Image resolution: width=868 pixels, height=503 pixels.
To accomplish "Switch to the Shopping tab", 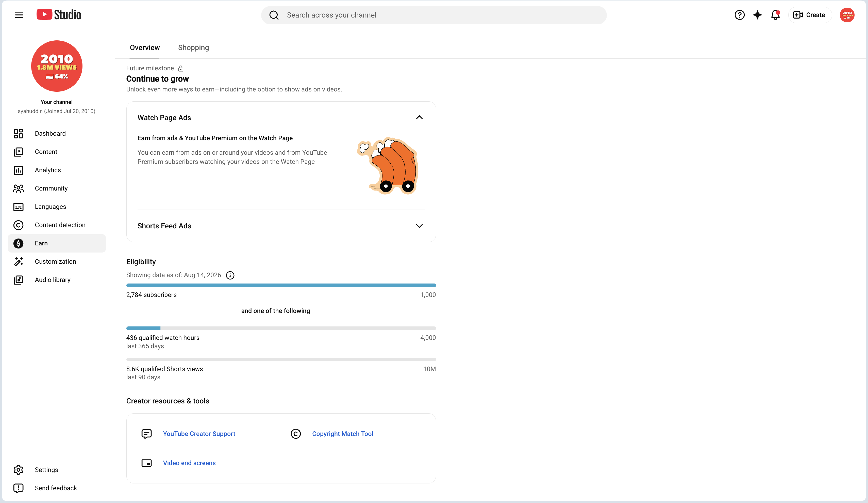I will [x=194, y=48].
